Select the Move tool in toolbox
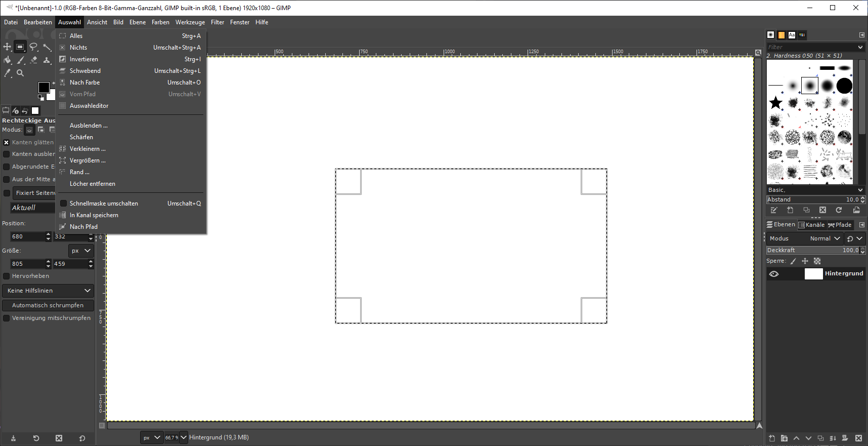This screenshot has width=868, height=446. click(x=7, y=47)
